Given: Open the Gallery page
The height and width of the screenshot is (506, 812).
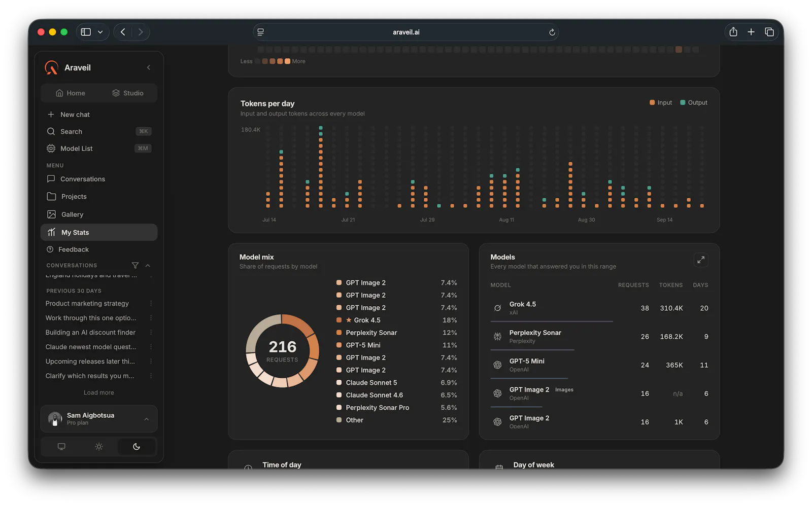Looking at the screenshot, I should pyautogui.click(x=99, y=214).
